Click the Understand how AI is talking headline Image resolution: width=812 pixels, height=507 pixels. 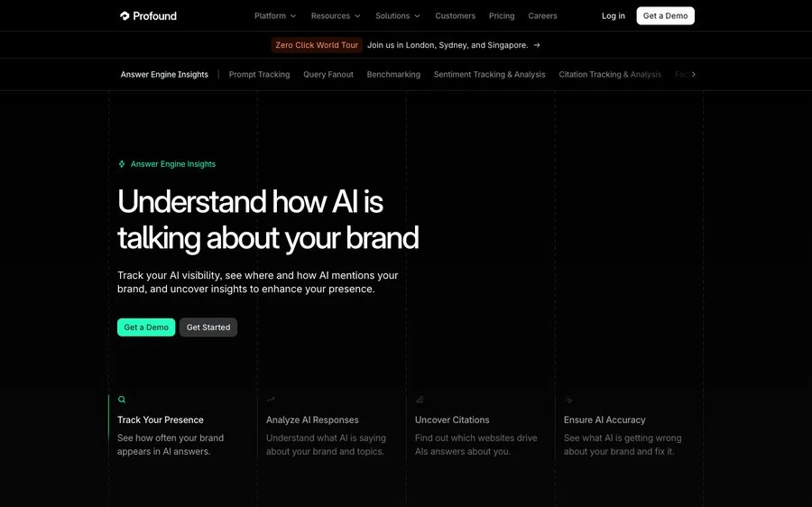coord(268,219)
